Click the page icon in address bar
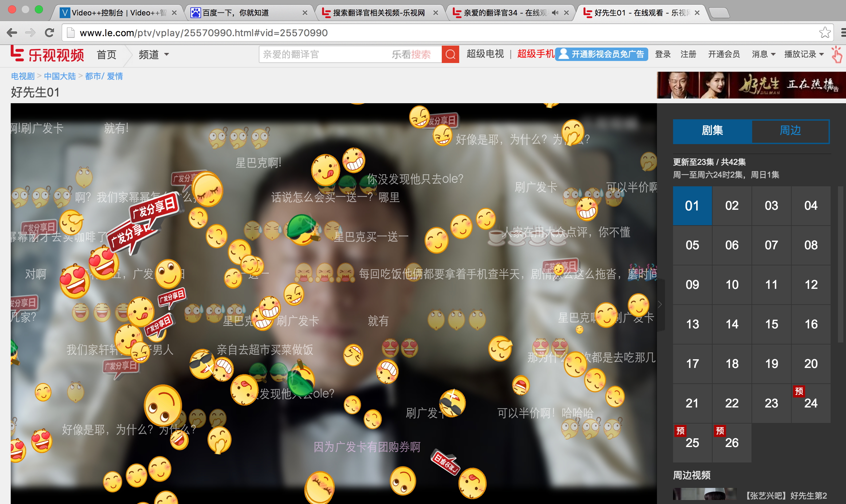This screenshot has width=846, height=504. [x=71, y=33]
